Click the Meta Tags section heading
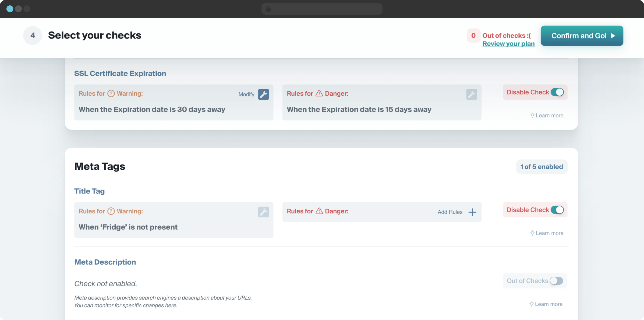 click(100, 166)
